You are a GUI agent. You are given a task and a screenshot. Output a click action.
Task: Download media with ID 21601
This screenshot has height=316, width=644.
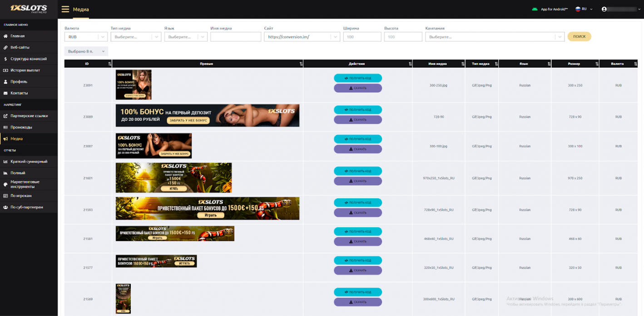pyautogui.click(x=358, y=181)
